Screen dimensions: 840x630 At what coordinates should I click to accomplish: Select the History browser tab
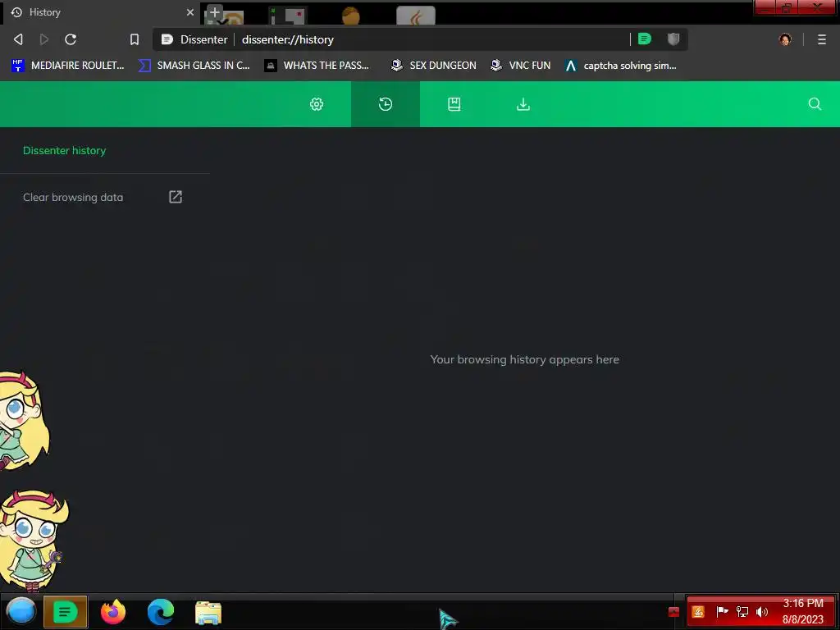tap(101, 12)
